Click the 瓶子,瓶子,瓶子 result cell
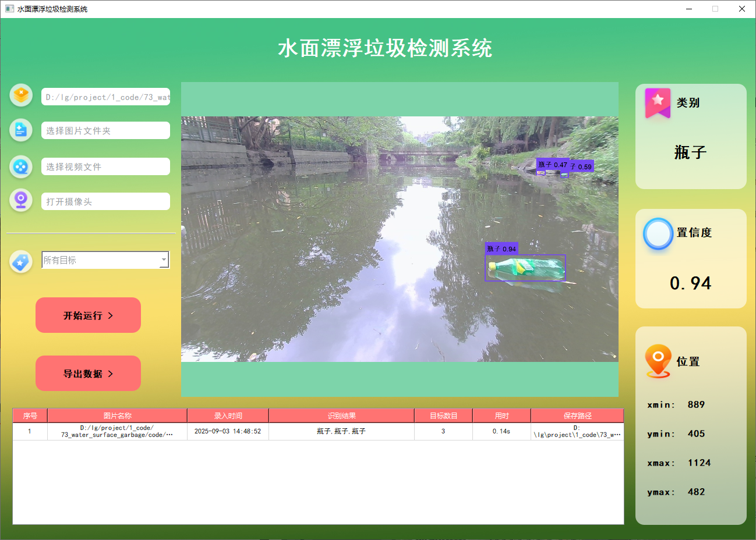Viewport: 756px width, 540px height. 341,431
